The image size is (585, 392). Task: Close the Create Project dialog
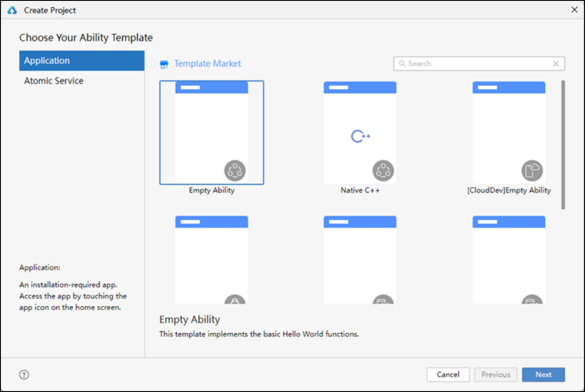574,10
